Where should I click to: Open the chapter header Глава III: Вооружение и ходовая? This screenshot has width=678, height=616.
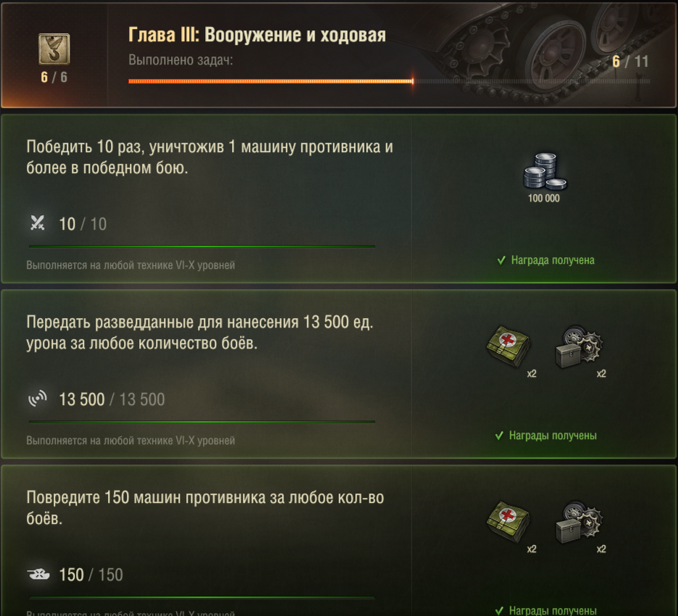pyautogui.click(x=257, y=35)
